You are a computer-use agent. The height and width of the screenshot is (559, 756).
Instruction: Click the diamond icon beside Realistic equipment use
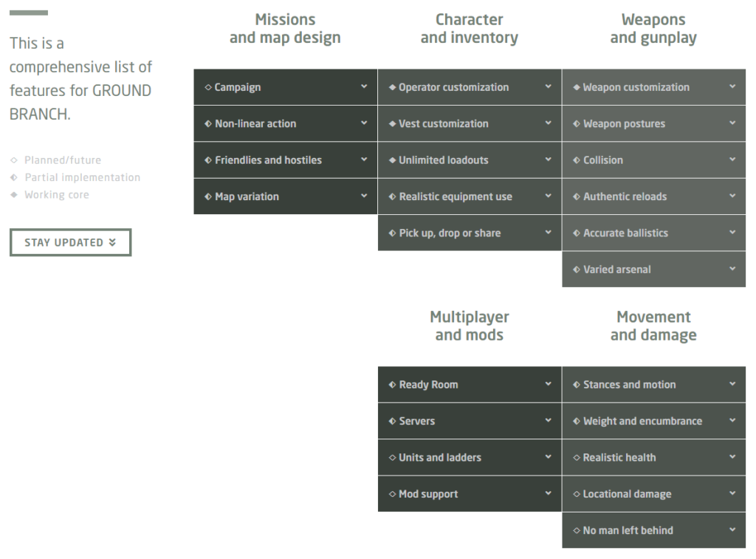point(393,196)
